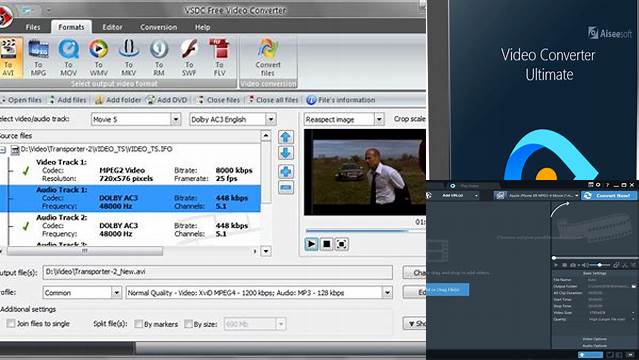Click the snapshot camera icon in Aiseesoft
Screen dimensions: 639x360
click(573, 265)
